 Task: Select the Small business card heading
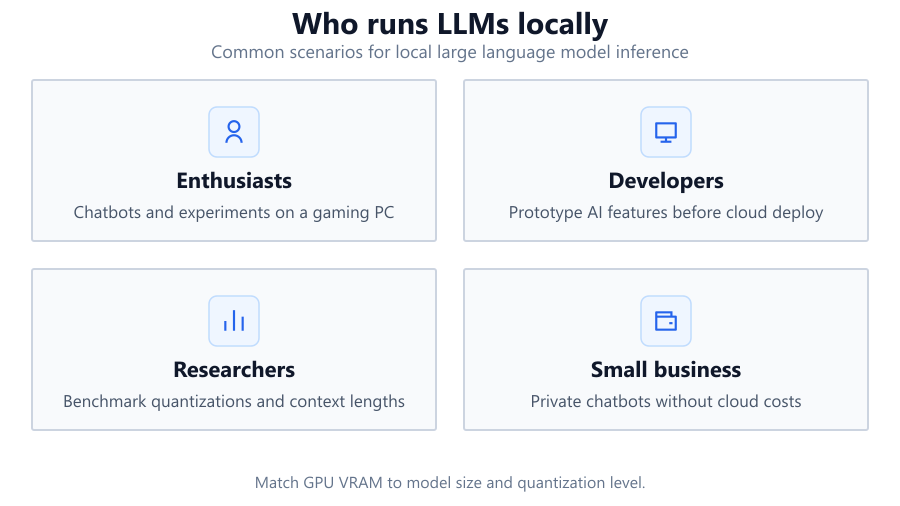666,369
